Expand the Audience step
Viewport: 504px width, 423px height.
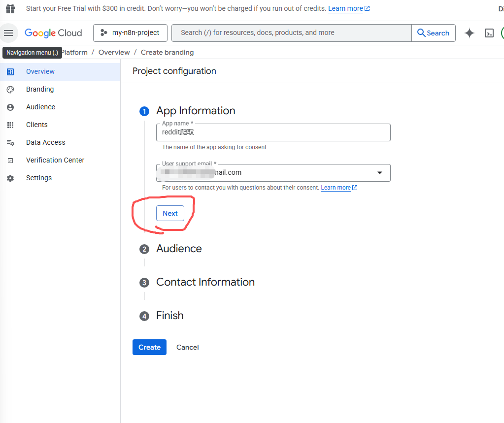click(179, 249)
